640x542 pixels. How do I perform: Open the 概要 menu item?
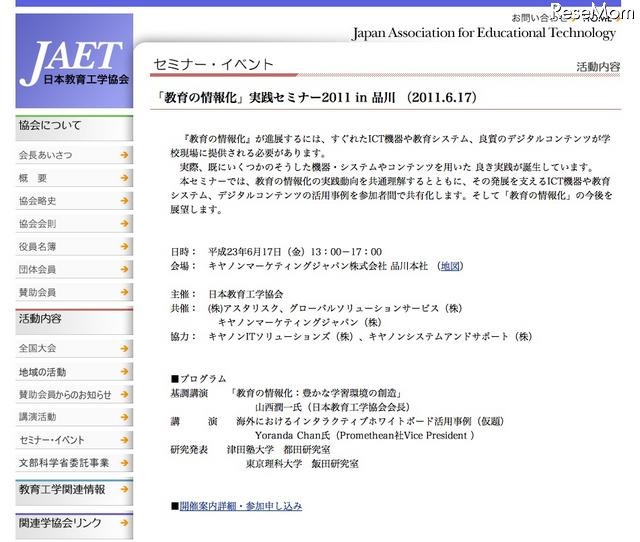[x=33, y=178]
